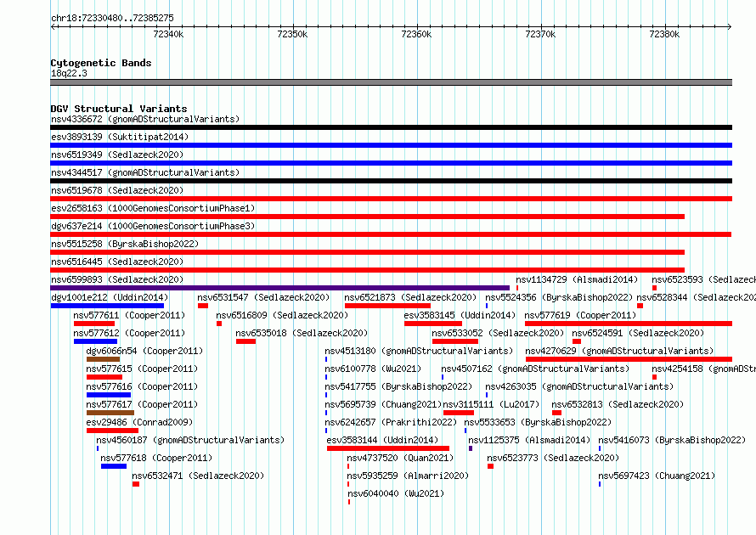Open nsv6524591 Sedlazeck2020 variant
The image size is (756, 535).
click(x=638, y=333)
